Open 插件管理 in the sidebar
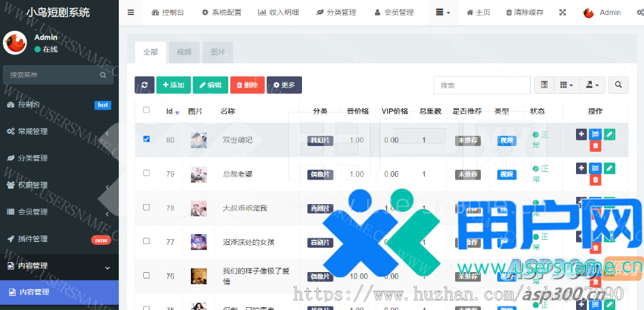The height and width of the screenshot is (310, 644). coord(59,239)
